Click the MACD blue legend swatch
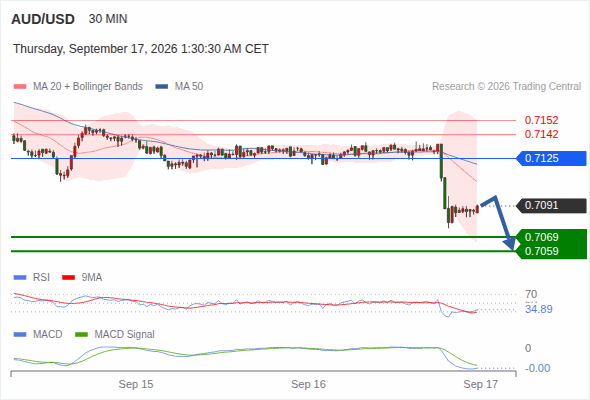 (x=20, y=335)
